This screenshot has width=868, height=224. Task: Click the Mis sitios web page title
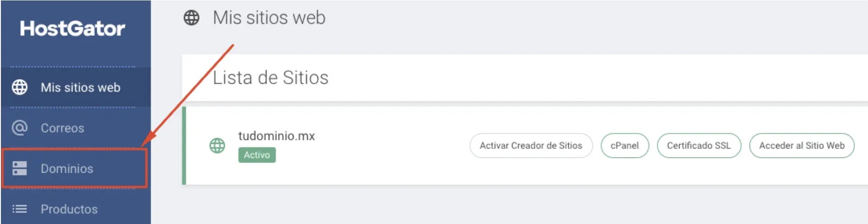tap(269, 18)
